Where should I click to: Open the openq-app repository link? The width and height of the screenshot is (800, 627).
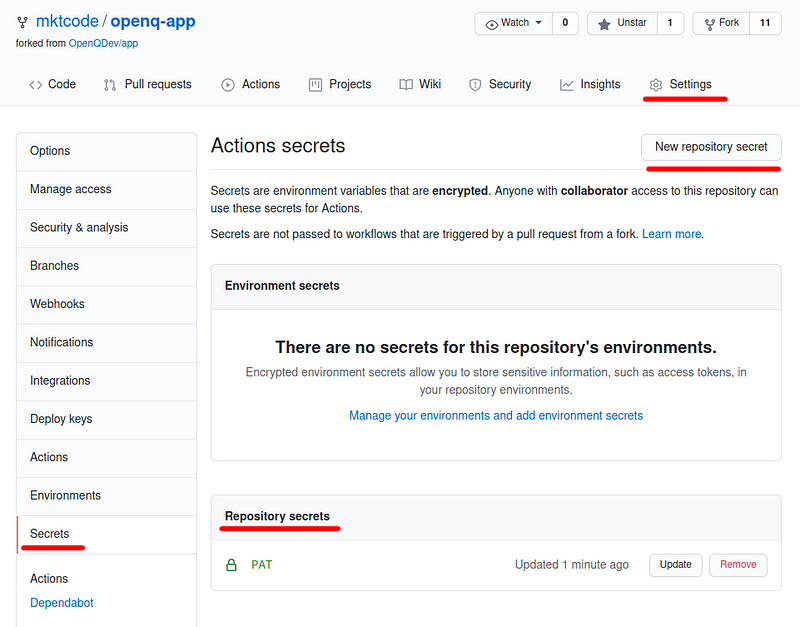pos(153,21)
